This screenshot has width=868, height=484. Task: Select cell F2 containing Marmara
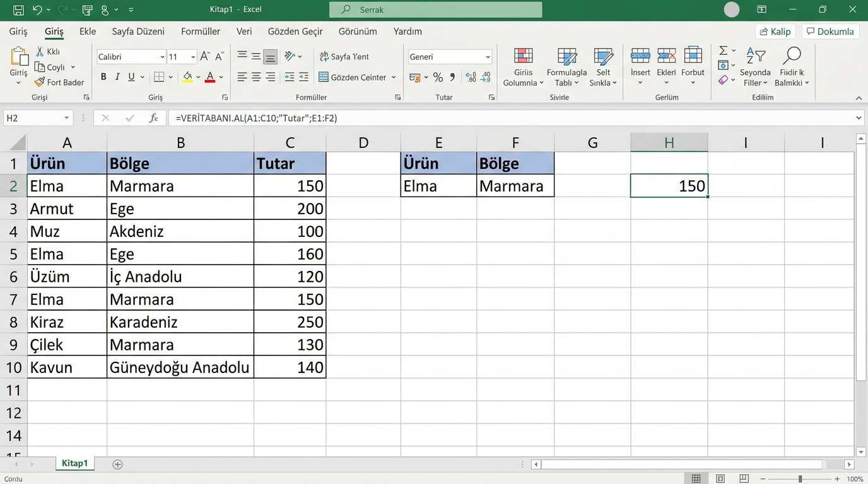(x=515, y=186)
